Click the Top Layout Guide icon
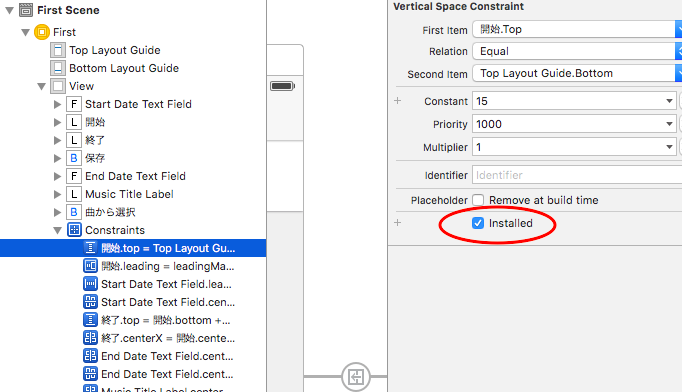Viewport: 682px width, 392px height. click(x=58, y=50)
